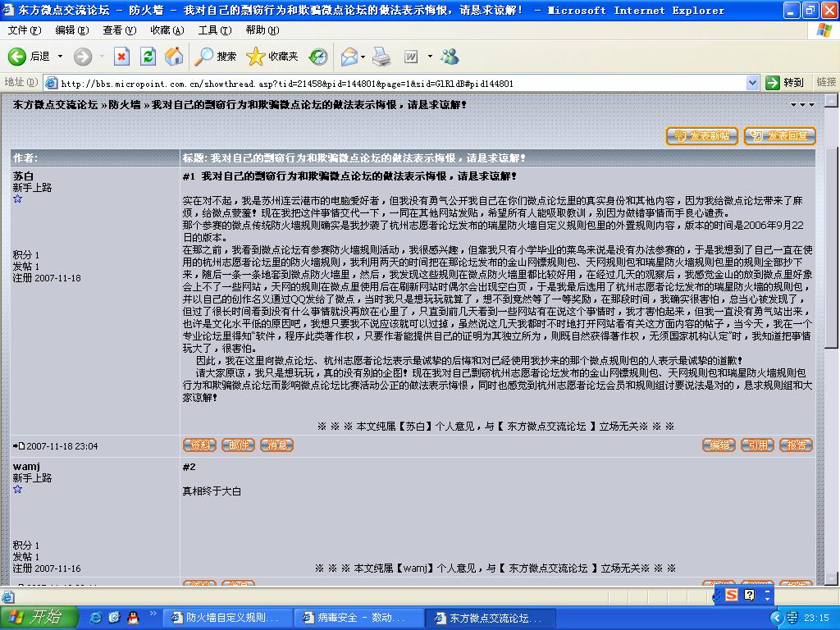Open Favorites star icon
Image resolution: width=840 pixels, height=630 pixels.
[x=256, y=57]
